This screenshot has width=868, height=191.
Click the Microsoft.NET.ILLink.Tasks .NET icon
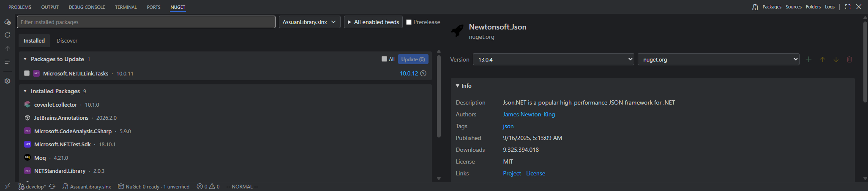tap(36, 73)
